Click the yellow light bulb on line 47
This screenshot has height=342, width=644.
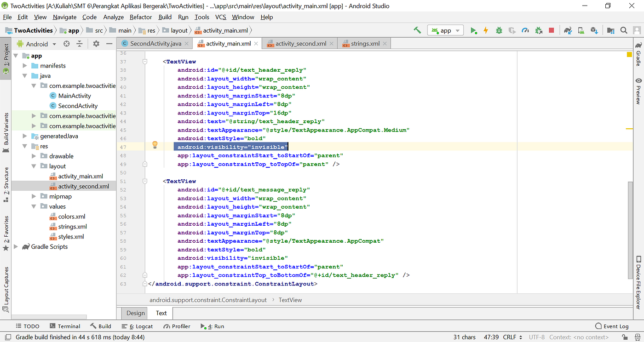[x=155, y=145]
